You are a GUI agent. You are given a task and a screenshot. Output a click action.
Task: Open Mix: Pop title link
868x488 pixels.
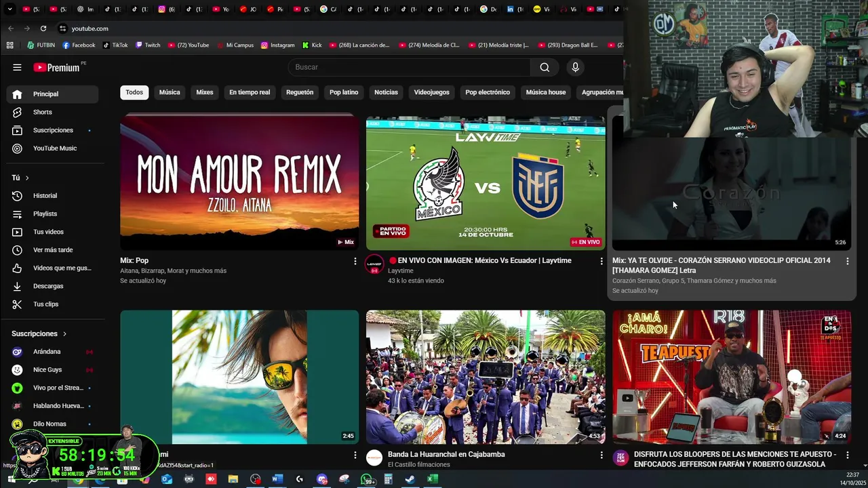(134, 260)
